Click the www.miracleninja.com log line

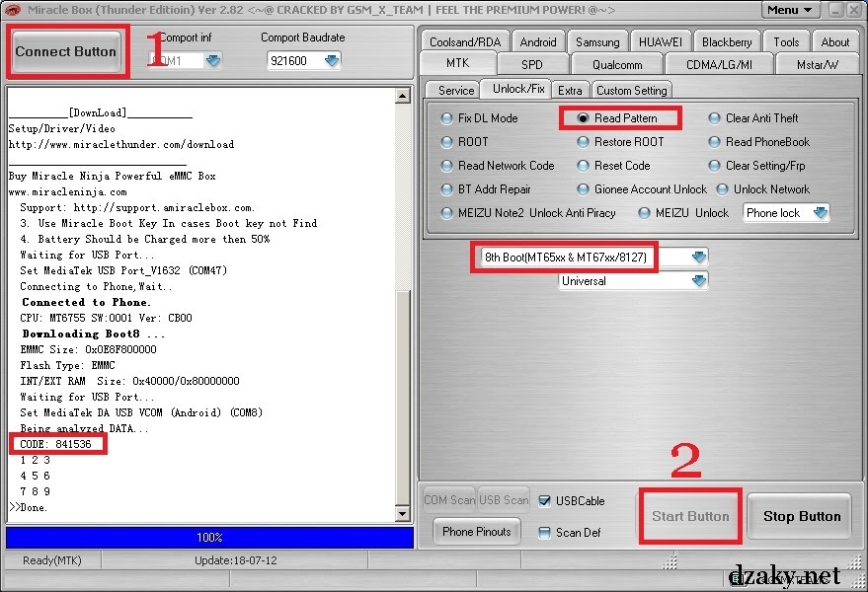(67, 192)
